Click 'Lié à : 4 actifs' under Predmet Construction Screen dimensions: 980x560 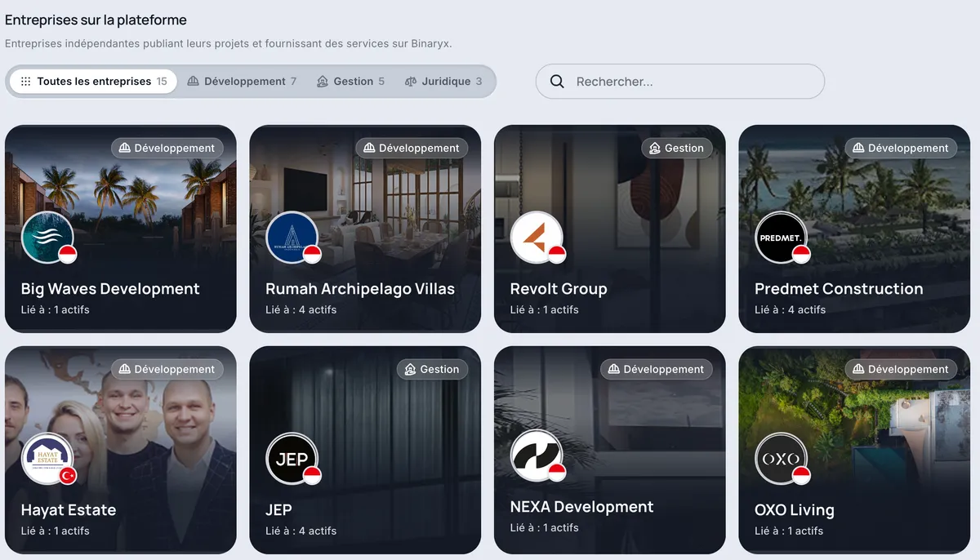click(790, 310)
